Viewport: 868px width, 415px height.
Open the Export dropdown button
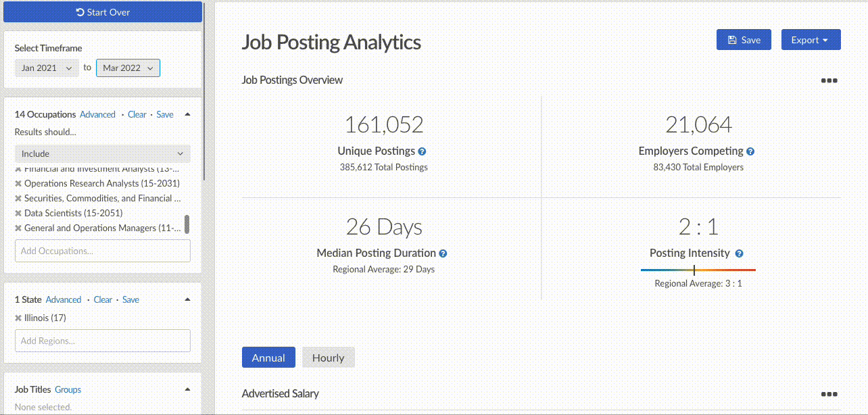811,40
